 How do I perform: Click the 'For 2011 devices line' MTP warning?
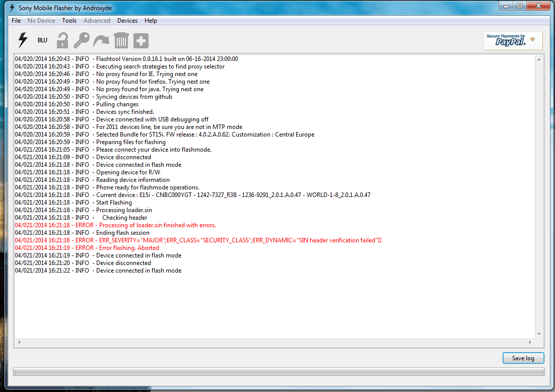(128, 127)
